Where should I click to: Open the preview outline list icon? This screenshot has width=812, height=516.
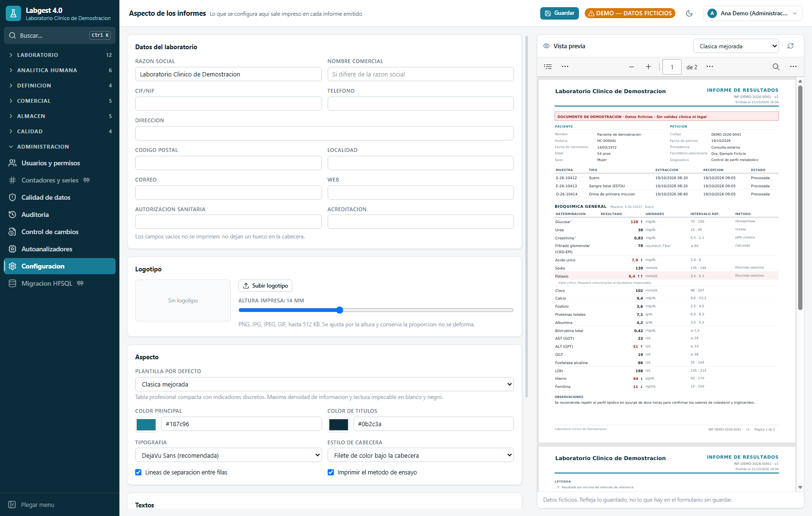tap(548, 66)
